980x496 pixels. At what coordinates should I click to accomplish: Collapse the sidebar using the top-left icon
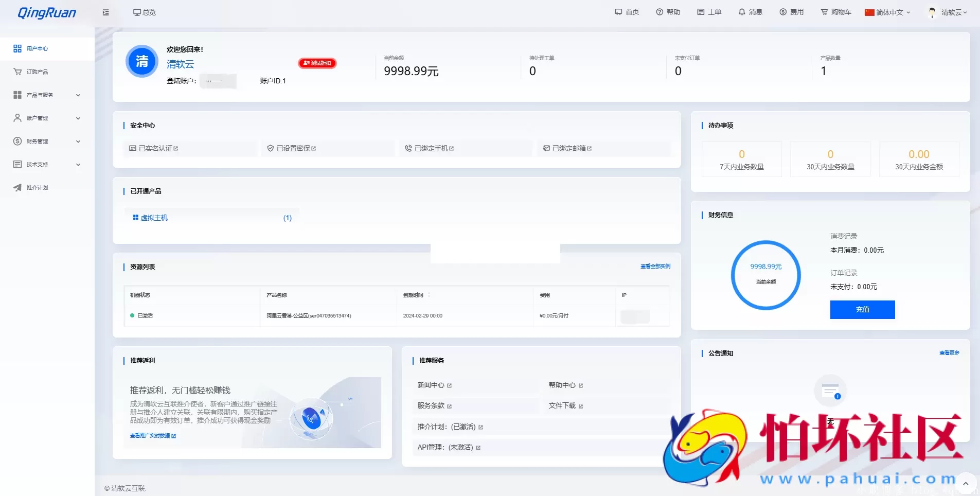(x=106, y=12)
